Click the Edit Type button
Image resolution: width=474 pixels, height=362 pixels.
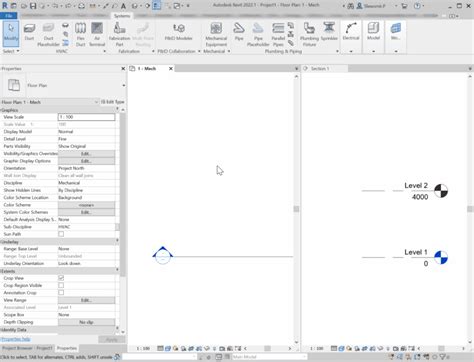(x=112, y=102)
